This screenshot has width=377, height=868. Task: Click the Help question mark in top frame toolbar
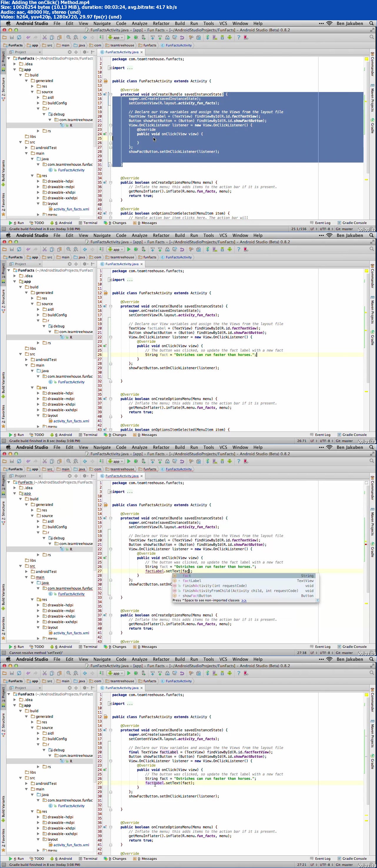(x=239, y=37)
